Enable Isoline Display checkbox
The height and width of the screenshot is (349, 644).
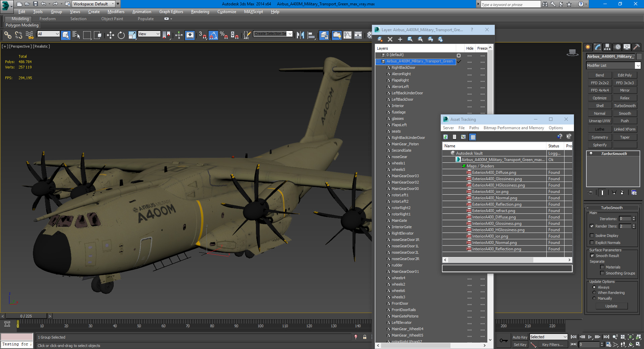point(592,236)
